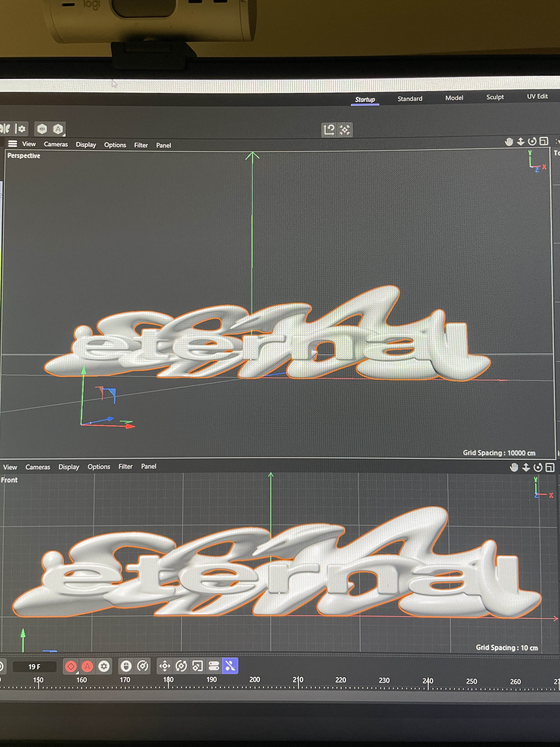Click the mouse-shaped Motion System icon

tap(126, 666)
